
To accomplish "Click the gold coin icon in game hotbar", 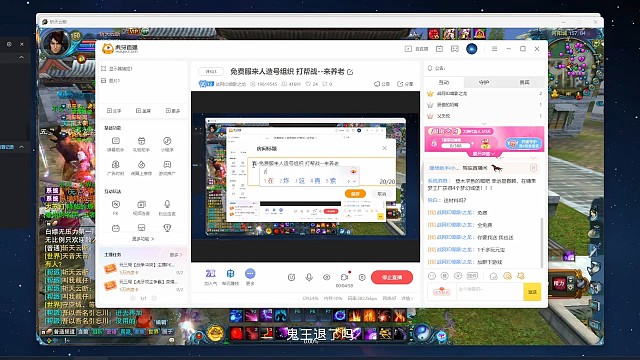I will (215, 333).
